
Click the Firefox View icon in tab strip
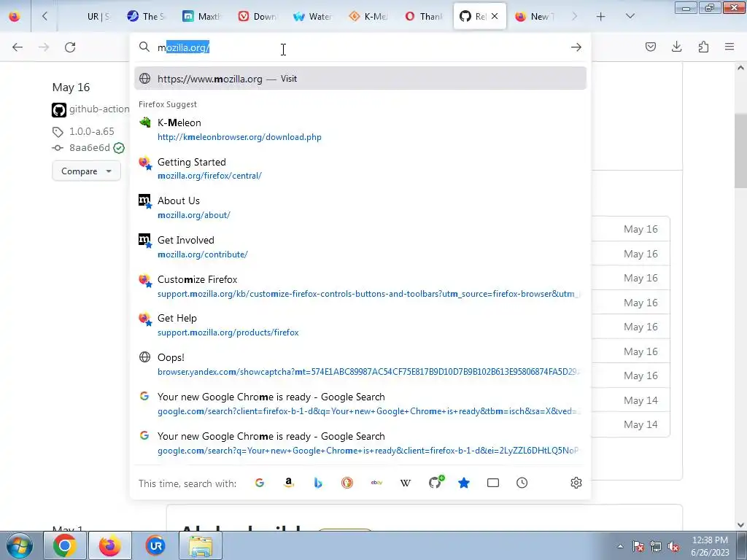click(15, 16)
